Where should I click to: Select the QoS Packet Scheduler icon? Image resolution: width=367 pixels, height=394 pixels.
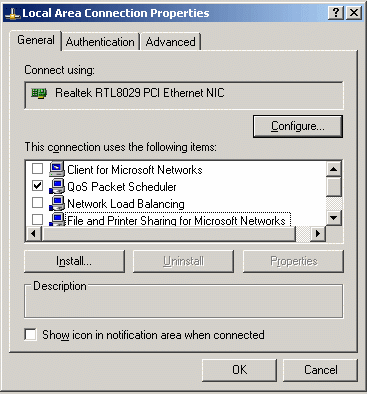click(57, 186)
